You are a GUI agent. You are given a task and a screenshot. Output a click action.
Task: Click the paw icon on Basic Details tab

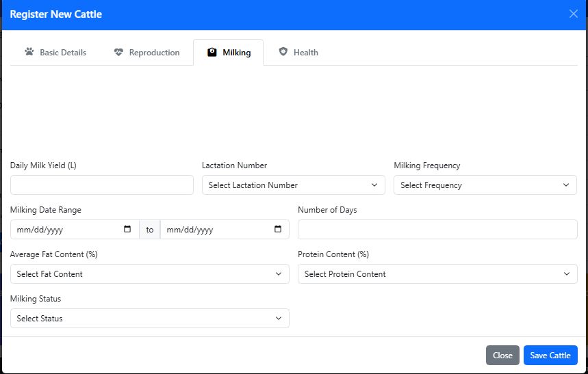point(29,52)
